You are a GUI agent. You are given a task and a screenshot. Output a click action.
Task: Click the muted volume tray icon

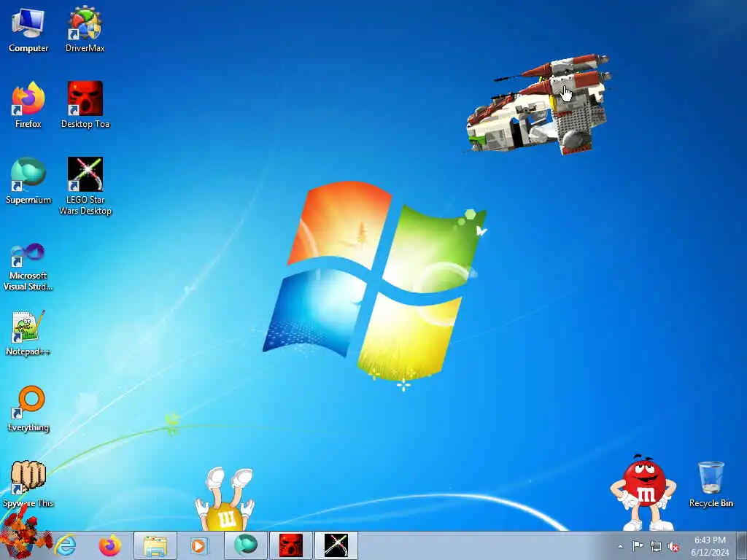[x=673, y=547]
